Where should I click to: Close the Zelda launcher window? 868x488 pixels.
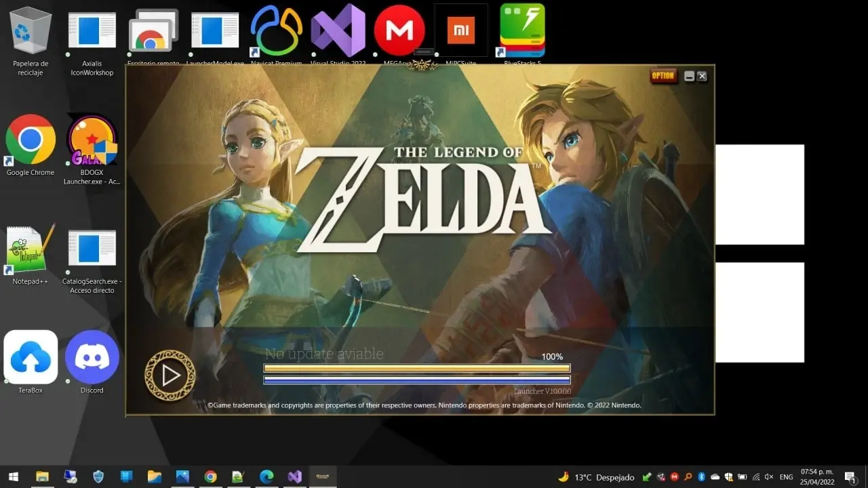tap(702, 77)
